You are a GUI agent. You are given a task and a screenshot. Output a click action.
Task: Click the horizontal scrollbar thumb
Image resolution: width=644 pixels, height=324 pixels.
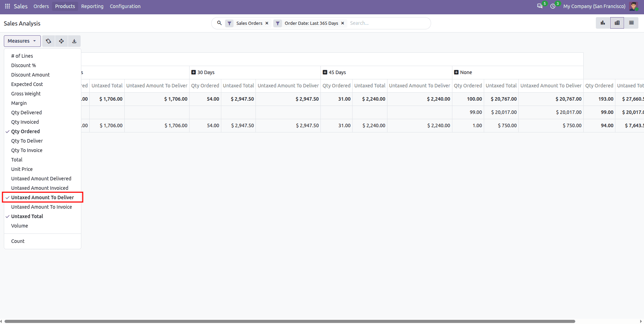[x=290, y=321]
